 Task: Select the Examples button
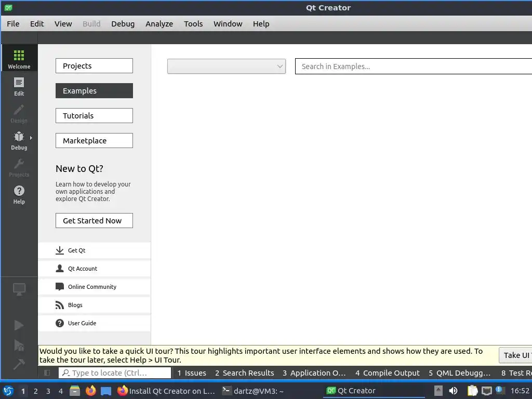(94, 90)
